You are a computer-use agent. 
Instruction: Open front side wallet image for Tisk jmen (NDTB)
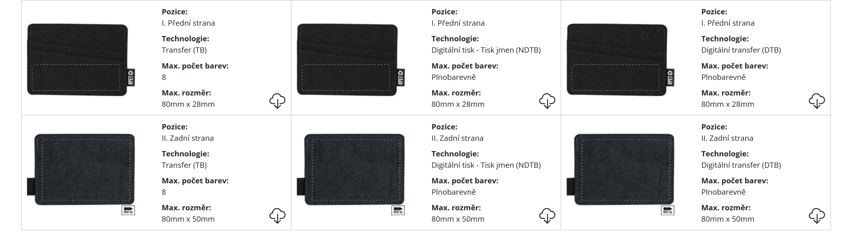351,60
